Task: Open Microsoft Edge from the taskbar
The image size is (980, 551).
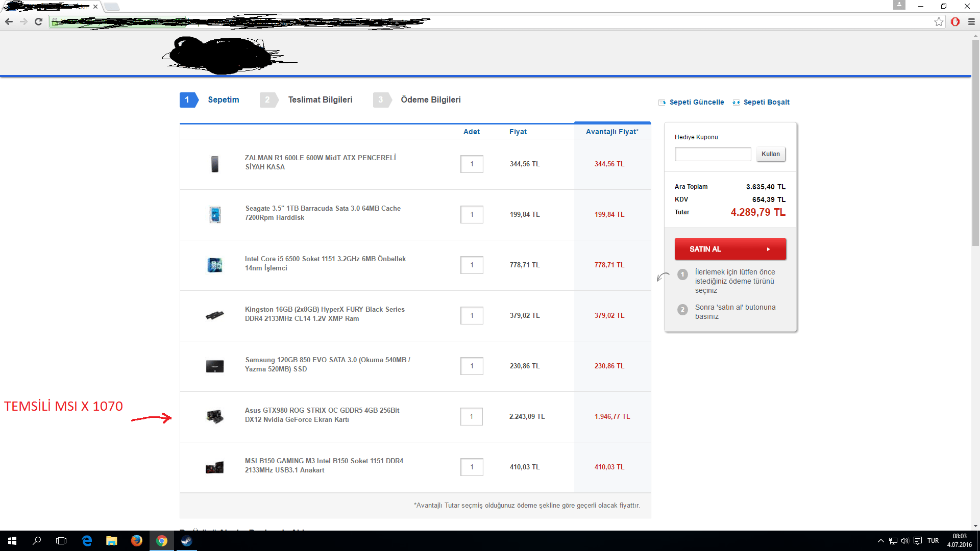Action: click(87, 541)
